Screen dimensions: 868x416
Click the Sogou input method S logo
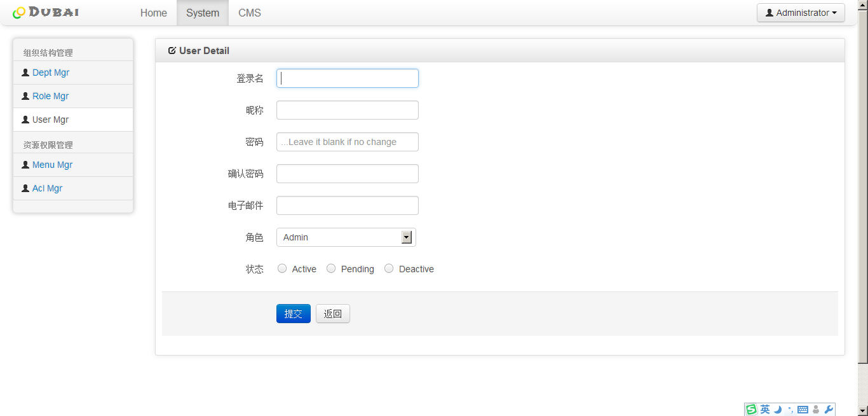752,410
